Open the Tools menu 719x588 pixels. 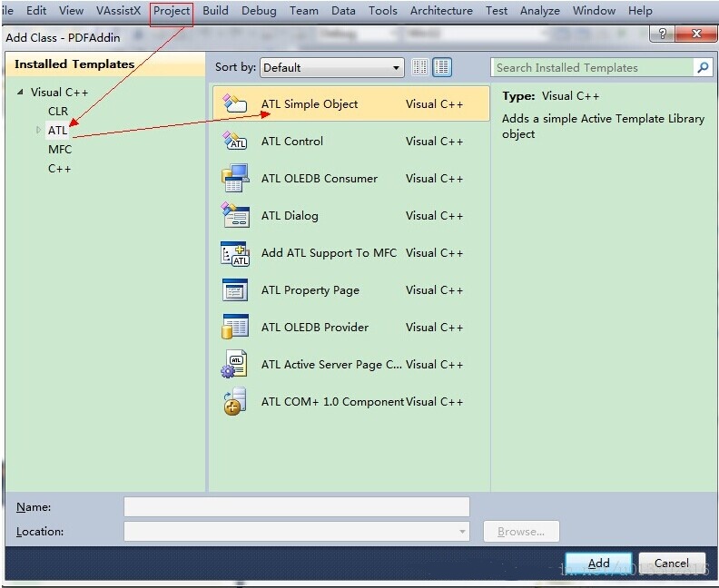[383, 11]
